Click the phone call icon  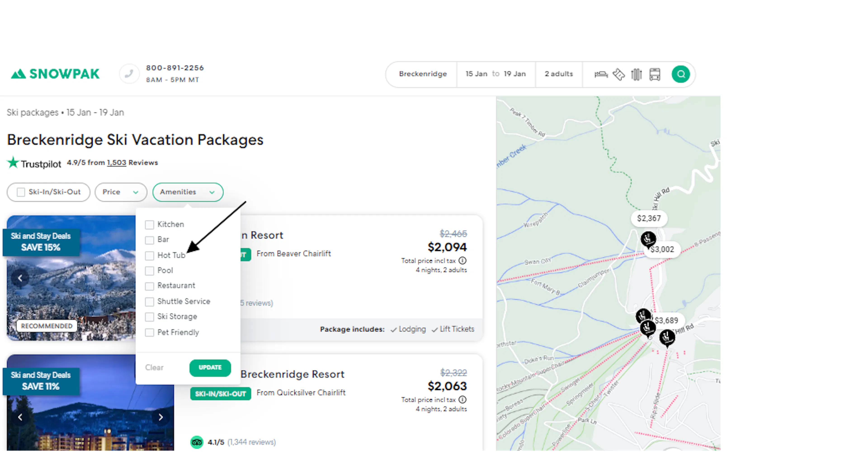point(129,73)
